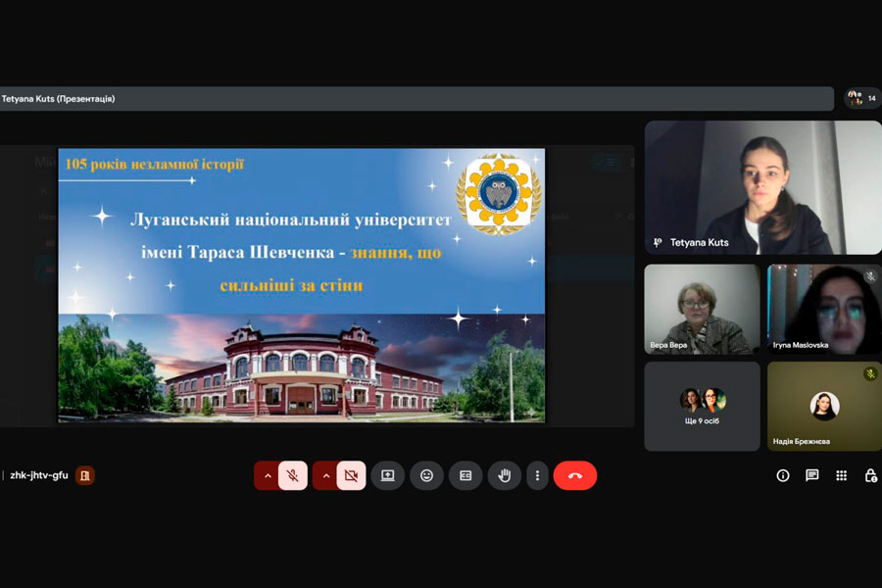Turn on the camera button
This screenshot has width=882, height=588.
click(x=351, y=475)
